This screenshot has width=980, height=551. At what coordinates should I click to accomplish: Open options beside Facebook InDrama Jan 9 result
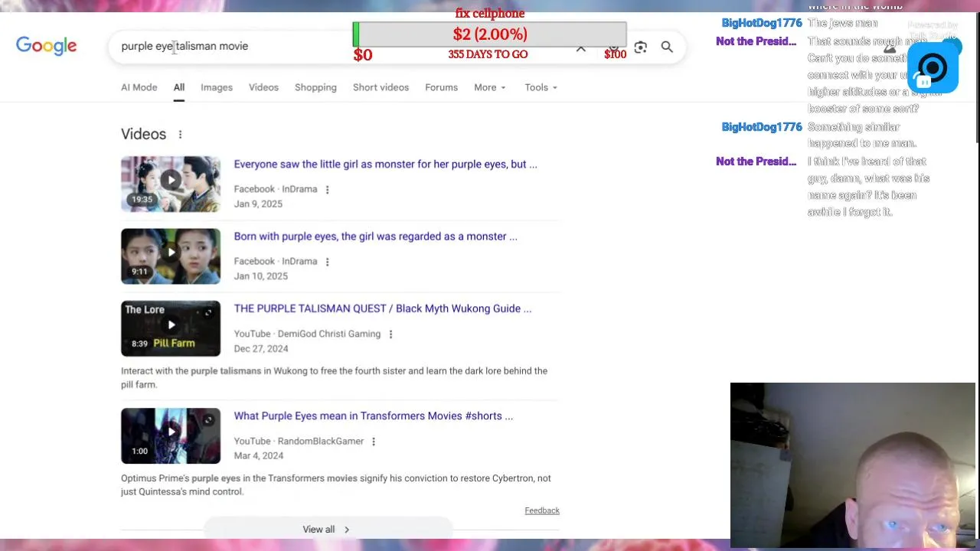pos(327,190)
